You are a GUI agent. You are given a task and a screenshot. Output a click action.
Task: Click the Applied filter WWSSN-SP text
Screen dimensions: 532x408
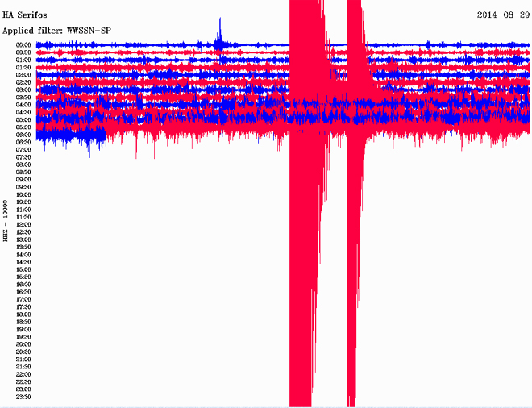click(x=56, y=30)
